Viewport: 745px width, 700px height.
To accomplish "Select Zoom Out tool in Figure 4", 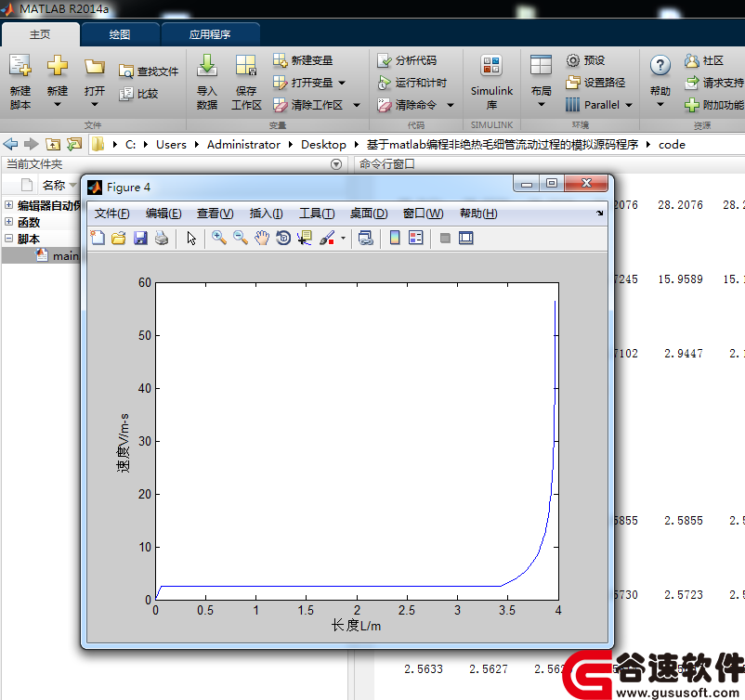I will point(241,238).
